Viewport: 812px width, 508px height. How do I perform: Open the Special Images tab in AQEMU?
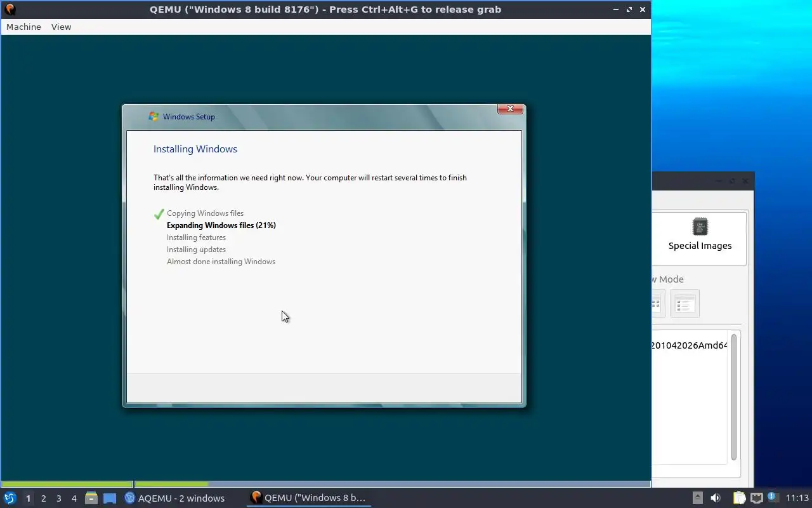click(700, 238)
